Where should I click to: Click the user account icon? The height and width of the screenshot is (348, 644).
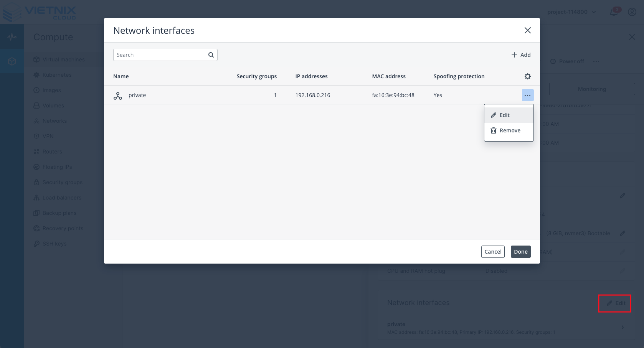(x=632, y=12)
